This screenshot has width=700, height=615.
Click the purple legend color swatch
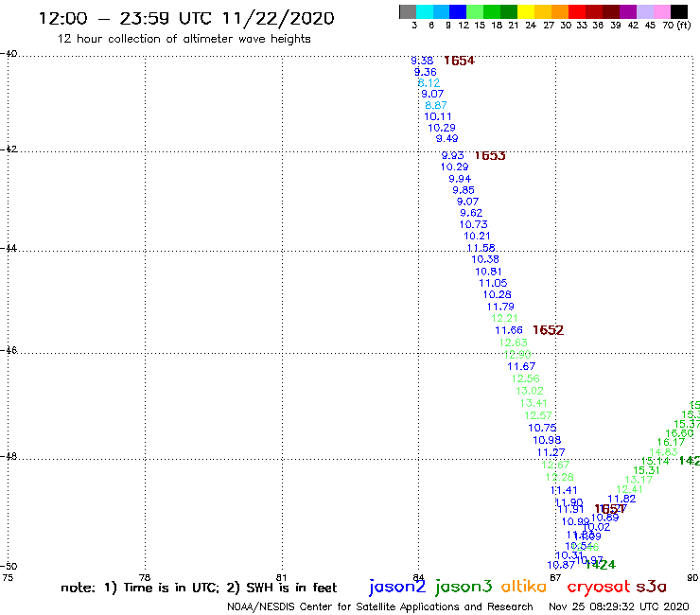coord(628,11)
